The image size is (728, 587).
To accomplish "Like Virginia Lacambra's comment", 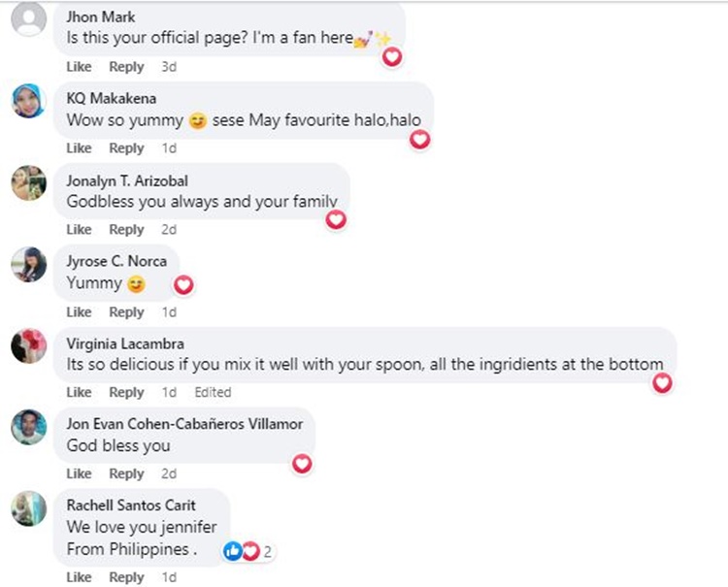I will click(79, 393).
